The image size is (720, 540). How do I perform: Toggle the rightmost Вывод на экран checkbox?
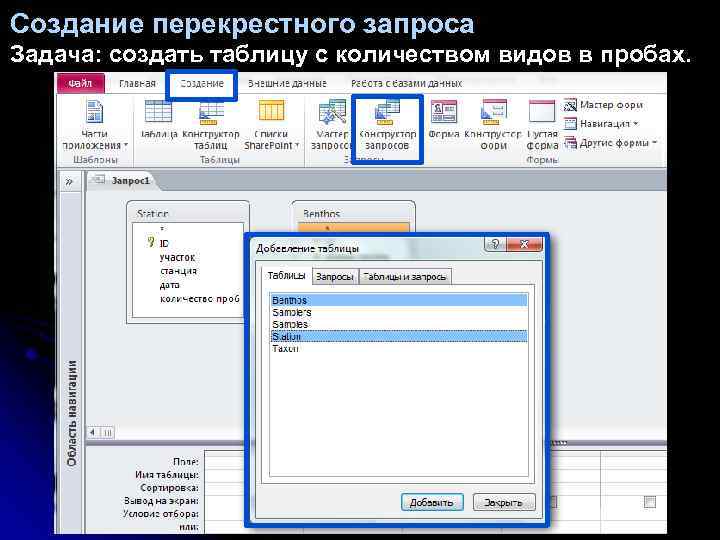[x=650, y=502]
